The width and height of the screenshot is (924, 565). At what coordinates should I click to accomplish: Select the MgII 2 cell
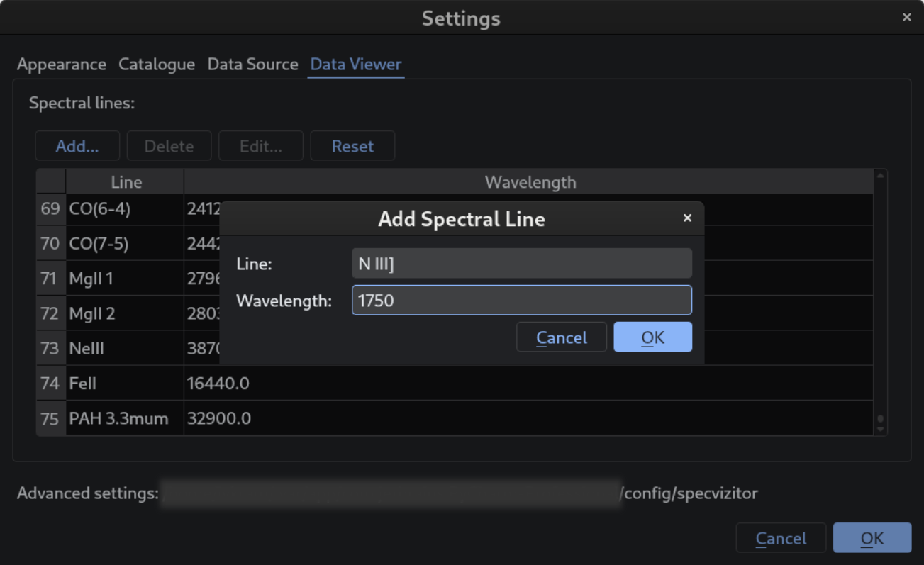[125, 313]
